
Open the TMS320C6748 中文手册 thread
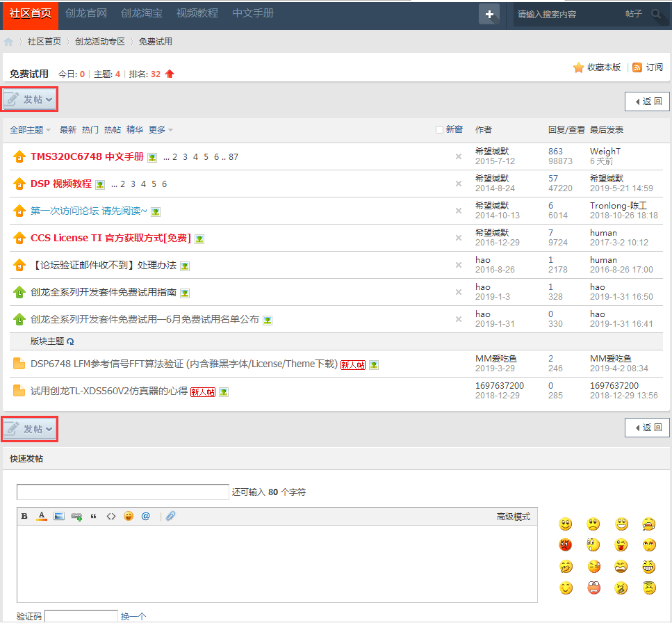[x=87, y=156]
